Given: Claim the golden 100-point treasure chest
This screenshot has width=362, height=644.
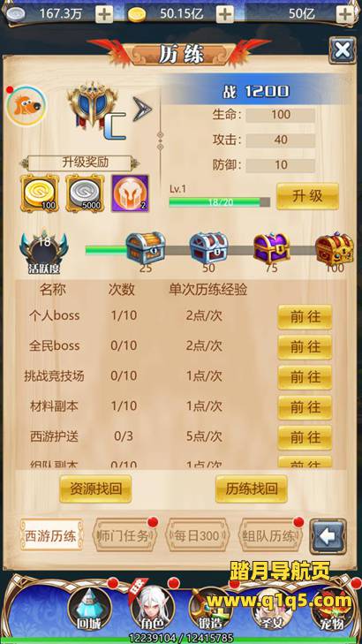Looking at the screenshot, I should pyautogui.click(x=335, y=247).
